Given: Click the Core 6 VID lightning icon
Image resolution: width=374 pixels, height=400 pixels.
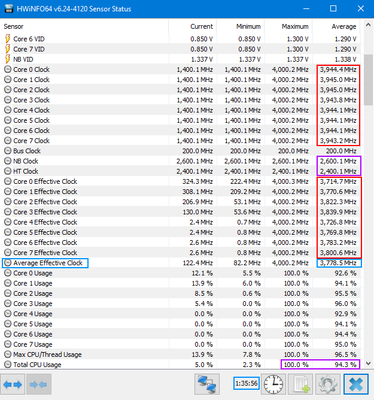Looking at the screenshot, I should 7,39.
